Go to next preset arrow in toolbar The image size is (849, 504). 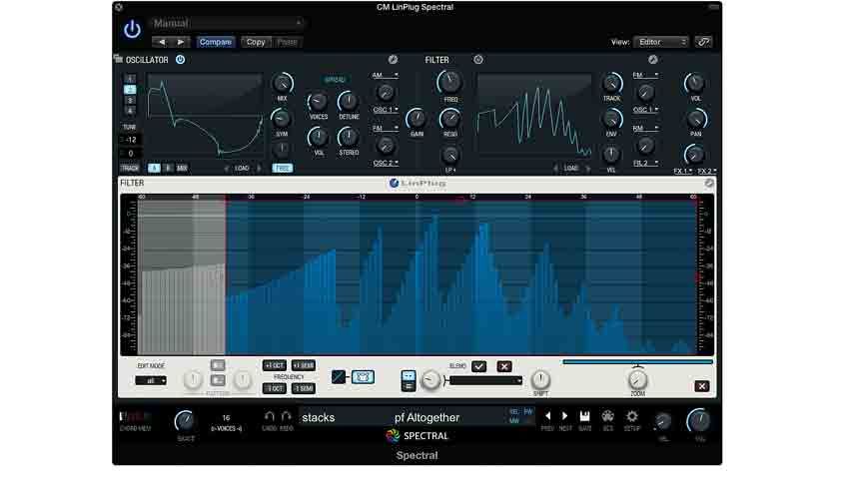181,42
